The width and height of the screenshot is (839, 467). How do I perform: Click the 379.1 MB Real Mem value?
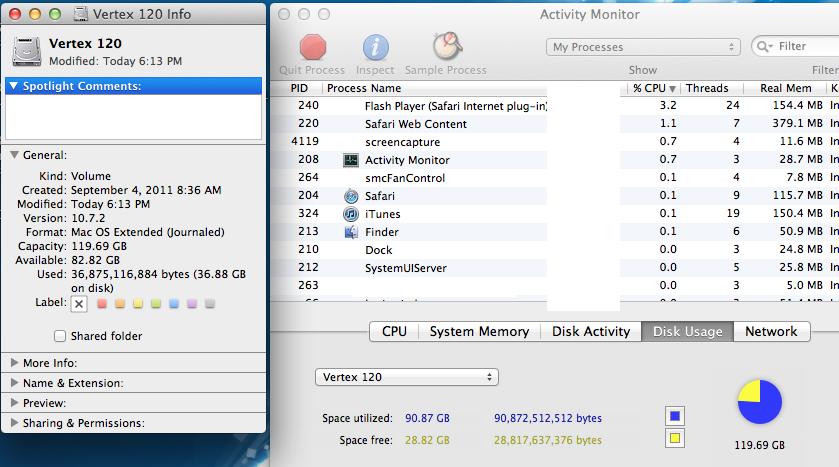(x=797, y=124)
